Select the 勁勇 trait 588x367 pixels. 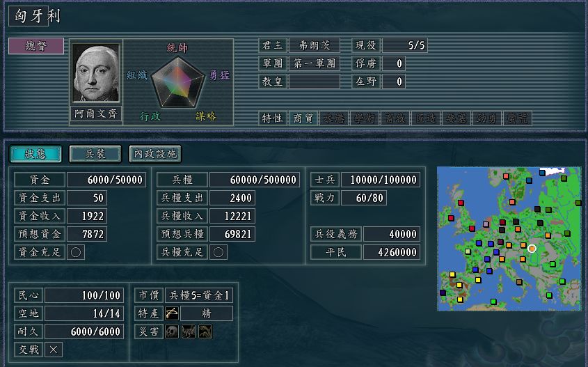(486, 118)
